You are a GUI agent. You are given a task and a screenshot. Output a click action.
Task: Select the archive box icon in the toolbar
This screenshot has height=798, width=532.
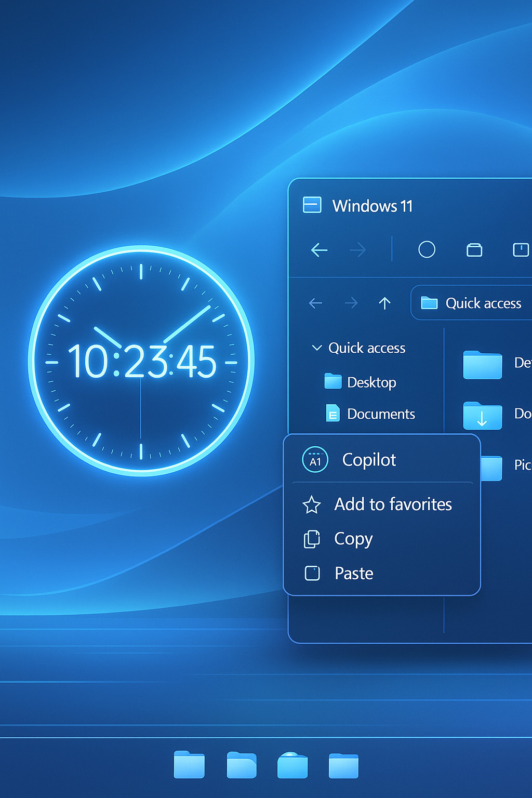click(474, 250)
